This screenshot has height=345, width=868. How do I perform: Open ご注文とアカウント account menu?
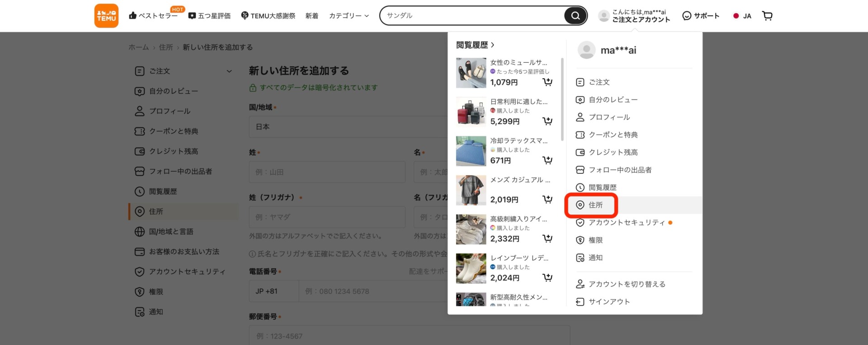coord(634,16)
